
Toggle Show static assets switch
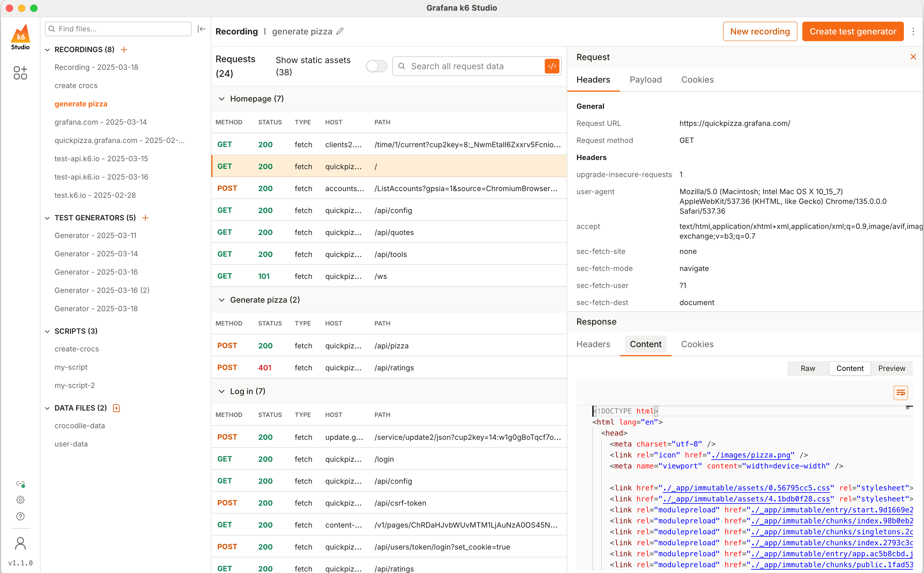[x=376, y=66]
